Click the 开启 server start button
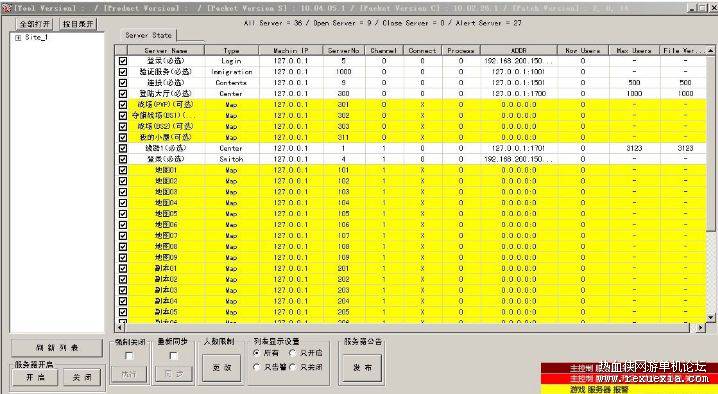 coord(35,378)
